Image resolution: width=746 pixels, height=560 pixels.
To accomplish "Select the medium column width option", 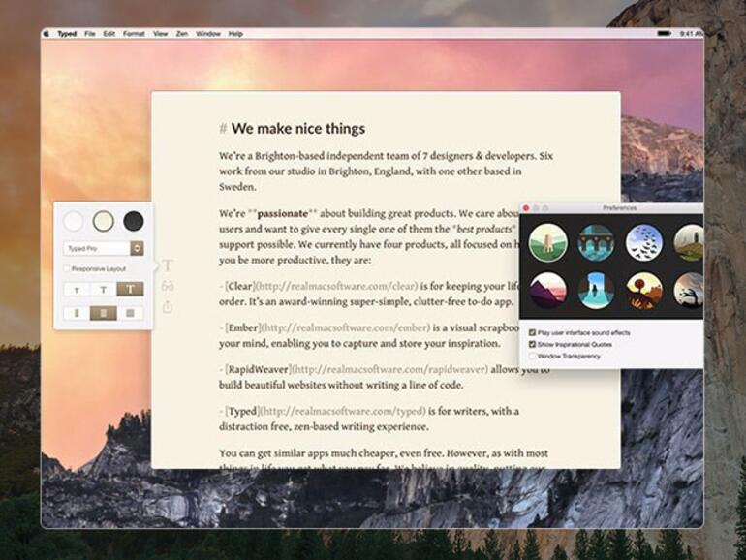I will [x=104, y=313].
